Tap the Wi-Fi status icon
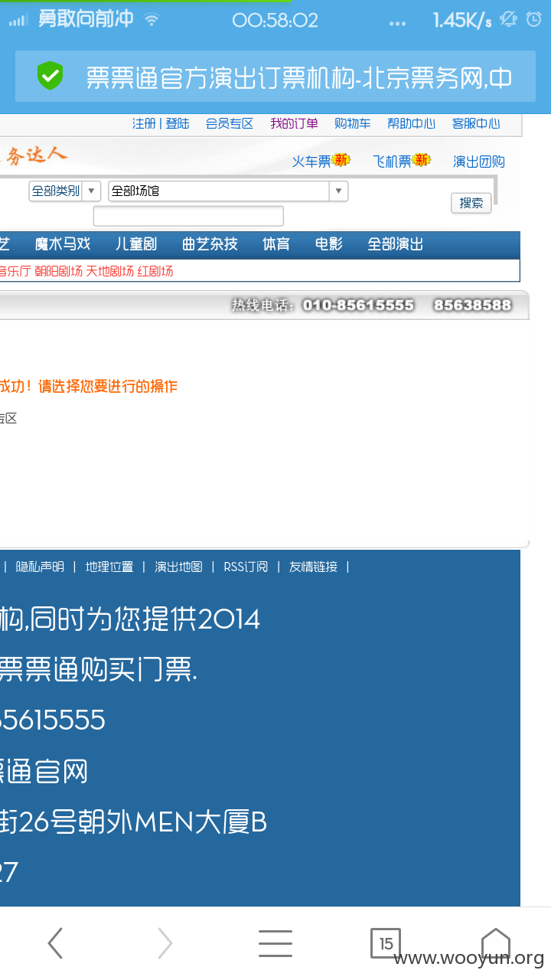This screenshot has height=980, width=551. [152, 20]
